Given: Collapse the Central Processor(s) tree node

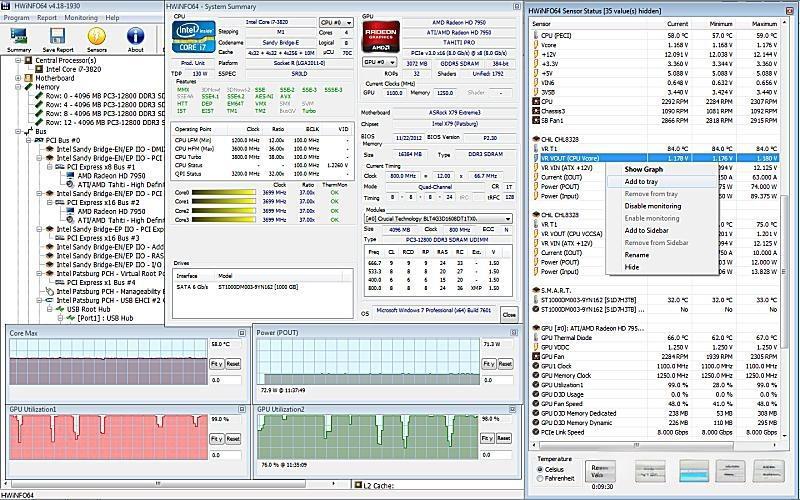Looking at the screenshot, I should (18, 60).
